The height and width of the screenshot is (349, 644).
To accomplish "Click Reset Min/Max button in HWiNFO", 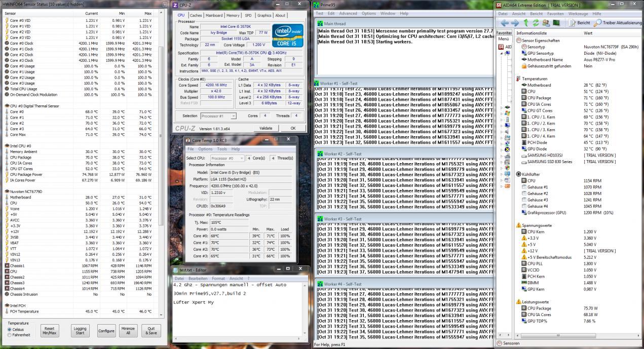I will tap(49, 331).
